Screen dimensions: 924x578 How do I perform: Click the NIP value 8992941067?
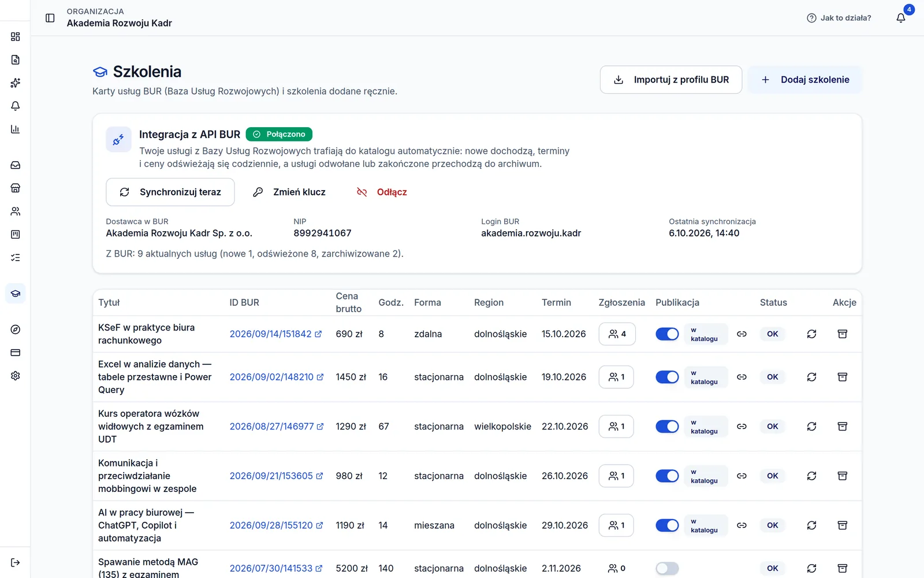(x=322, y=233)
